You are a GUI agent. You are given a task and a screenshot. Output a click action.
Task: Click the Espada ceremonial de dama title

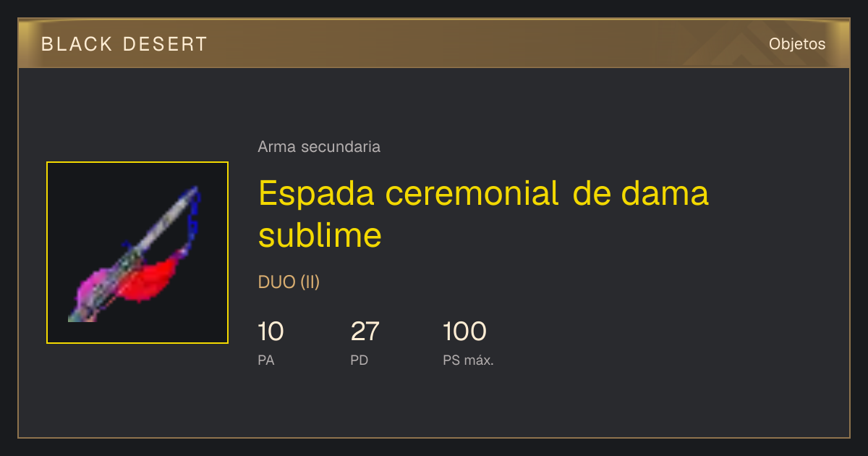483,193
